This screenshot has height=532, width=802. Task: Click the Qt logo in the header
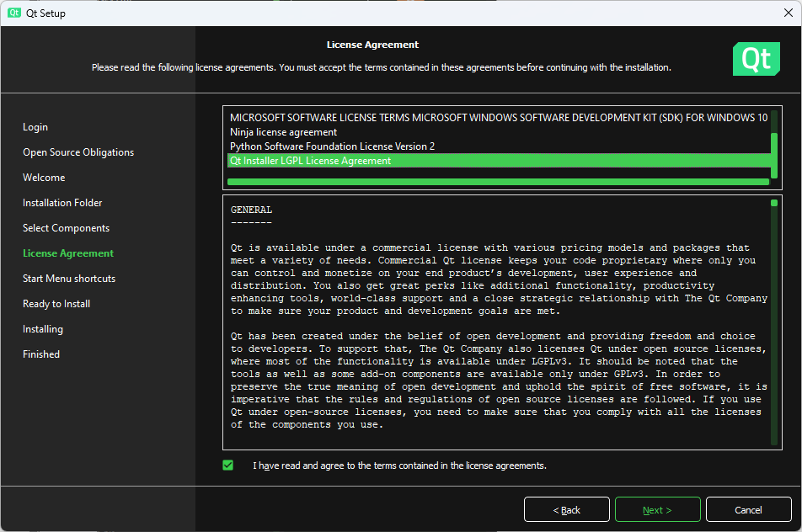click(756, 59)
